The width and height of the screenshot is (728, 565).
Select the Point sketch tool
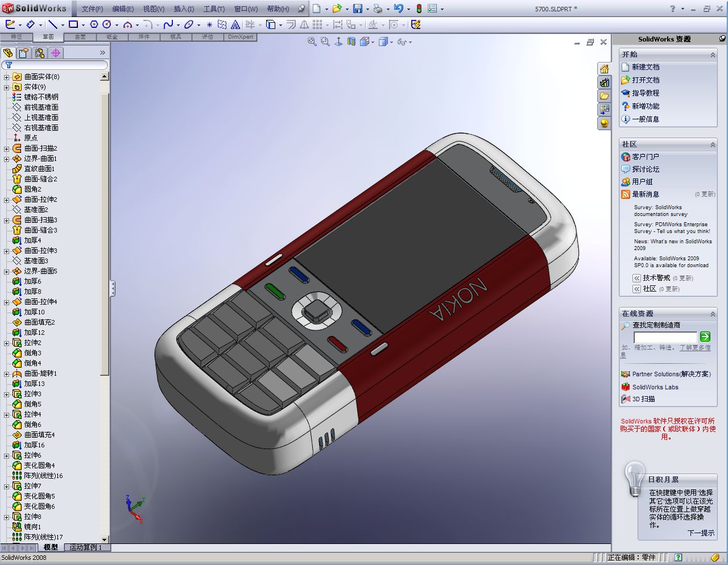pyautogui.click(x=209, y=24)
